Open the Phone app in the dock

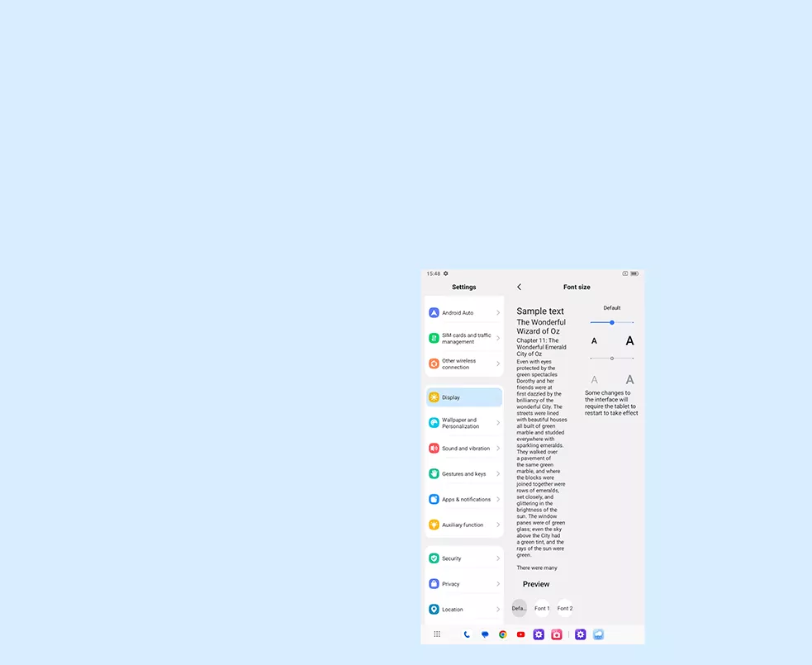point(467,634)
